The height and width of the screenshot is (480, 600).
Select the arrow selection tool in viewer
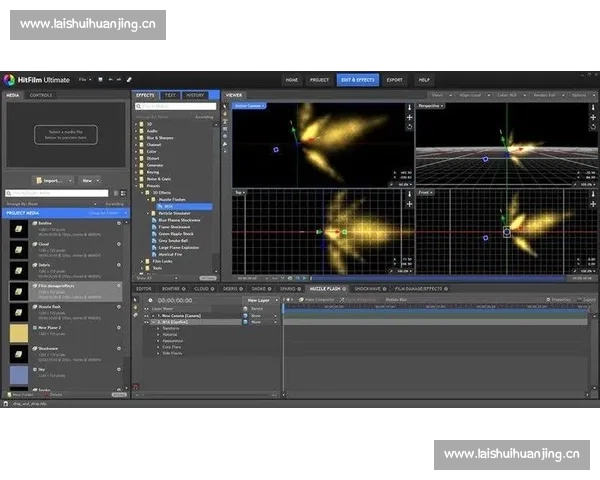coord(226,107)
